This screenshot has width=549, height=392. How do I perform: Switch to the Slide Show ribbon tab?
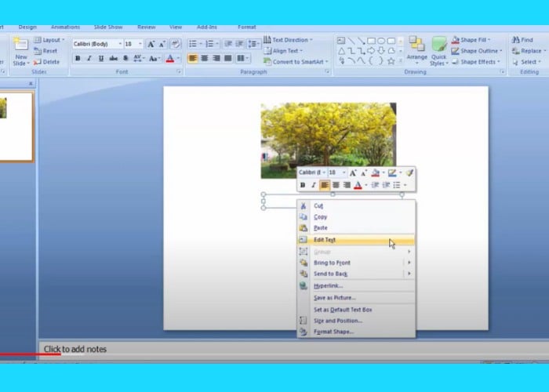click(x=108, y=27)
